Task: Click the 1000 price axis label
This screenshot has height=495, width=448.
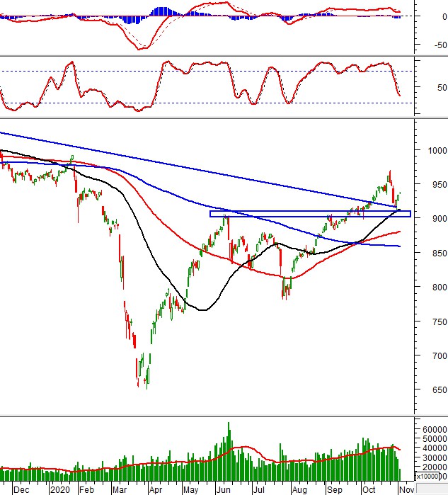Action: pyautogui.click(x=429, y=150)
